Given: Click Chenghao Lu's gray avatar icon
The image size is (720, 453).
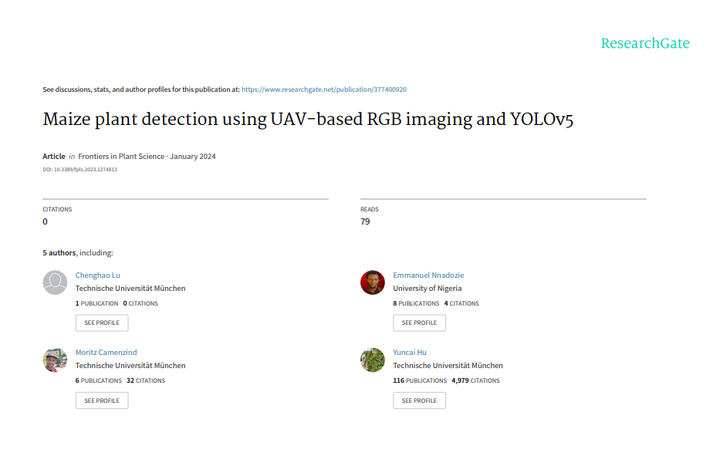Looking at the screenshot, I should [55, 282].
